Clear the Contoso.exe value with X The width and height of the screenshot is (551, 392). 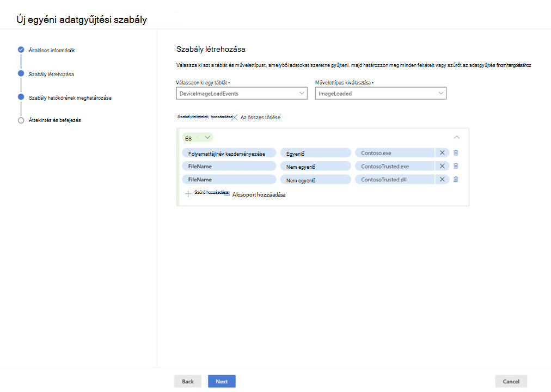pos(442,153)
